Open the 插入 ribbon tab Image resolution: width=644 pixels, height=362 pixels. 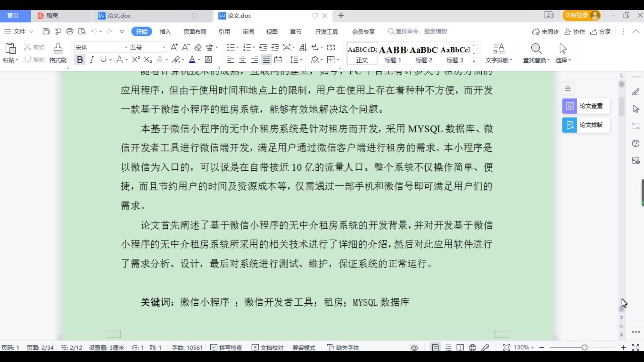(165, 32)
